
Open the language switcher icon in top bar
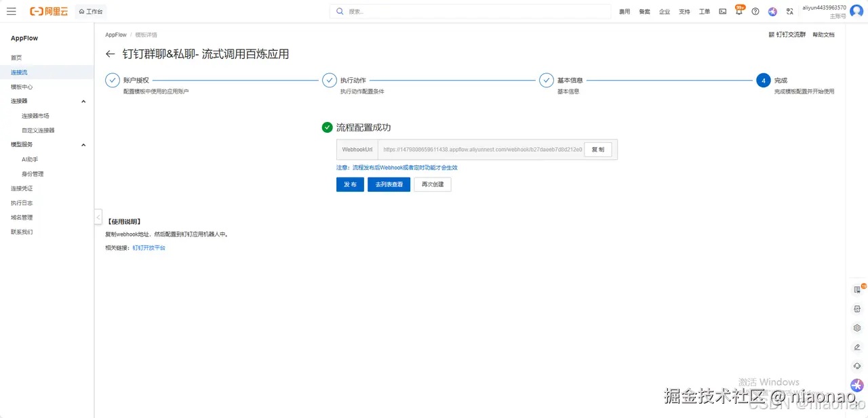click(x=789, y=11)
